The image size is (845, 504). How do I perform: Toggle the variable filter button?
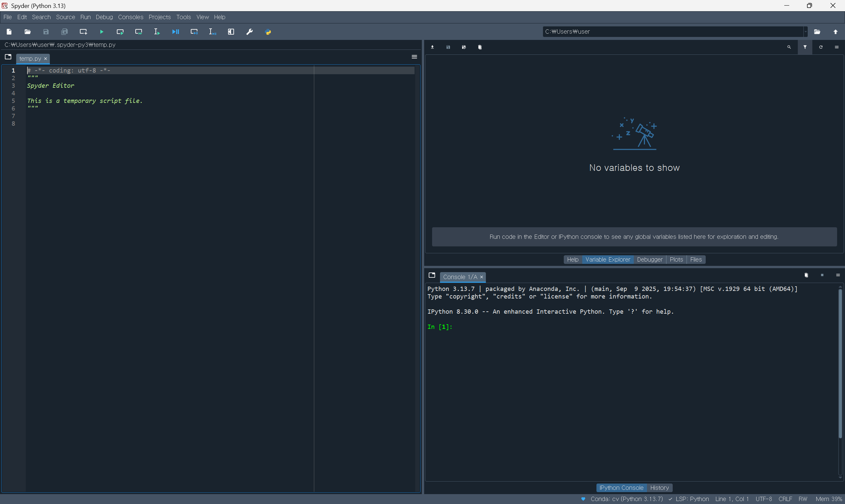805,47
